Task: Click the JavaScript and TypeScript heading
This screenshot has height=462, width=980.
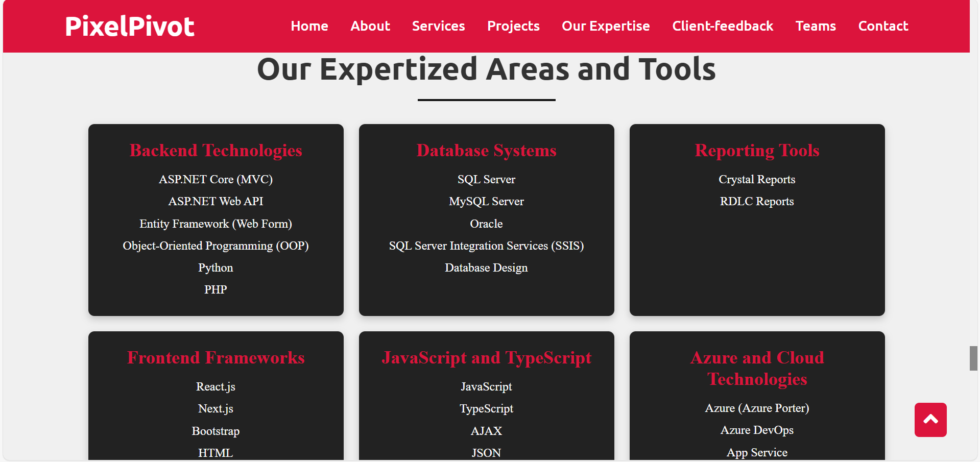Action: tap(486, 358)
